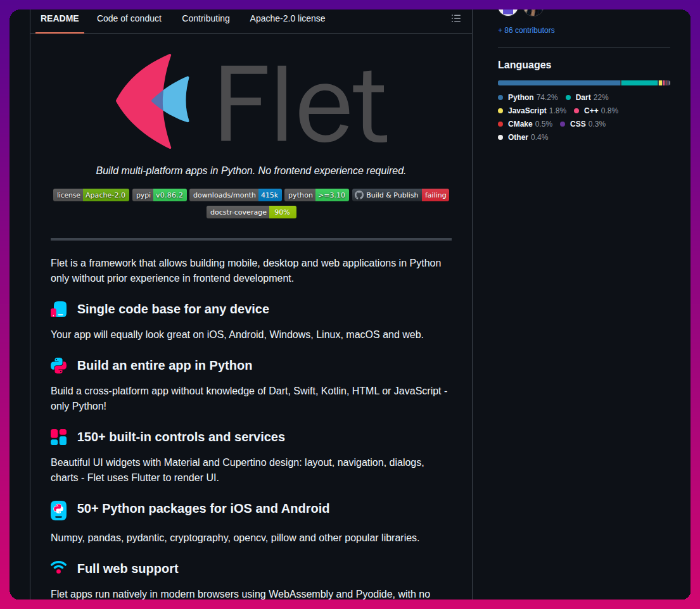This screenshot has height=609, width=700.
Task: Click the Dart segment of the languages bar
Action: point(639,83)
